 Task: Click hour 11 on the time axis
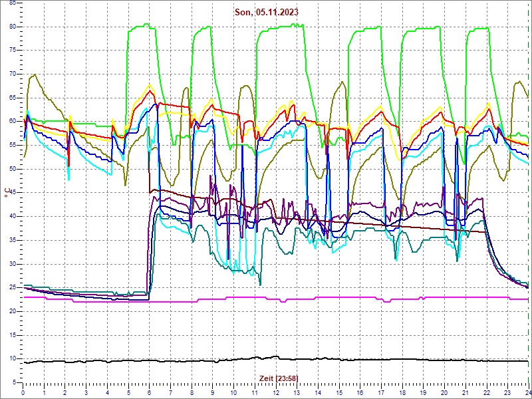pos(255,393)
